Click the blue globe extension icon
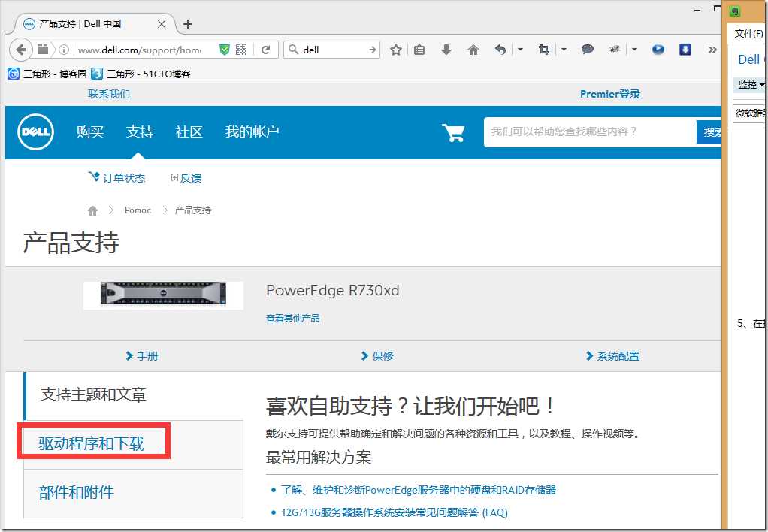This screenshot has height=532, width=768. 658,50
